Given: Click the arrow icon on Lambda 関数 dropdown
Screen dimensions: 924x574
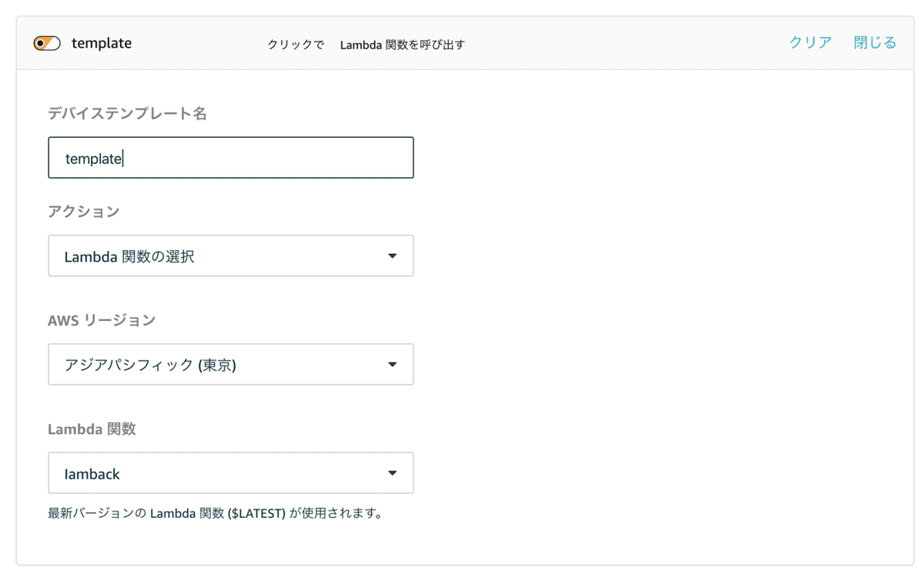Looking at the screenshot, I should [x=392, y=473].
